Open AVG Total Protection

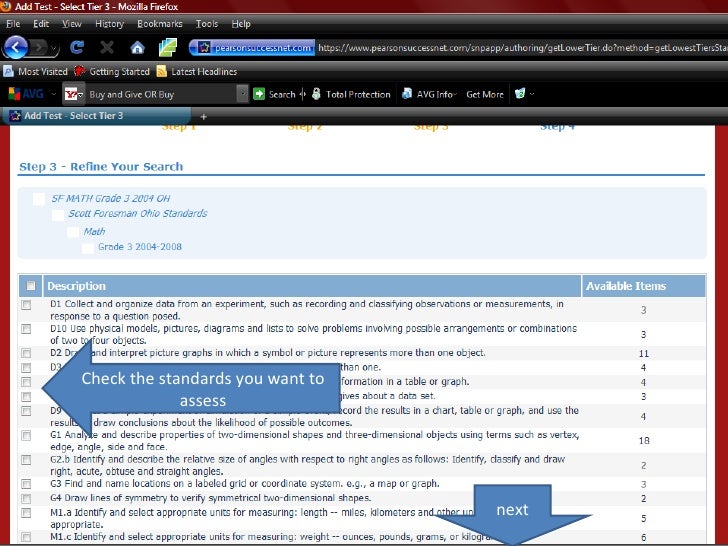click(351, 94)
